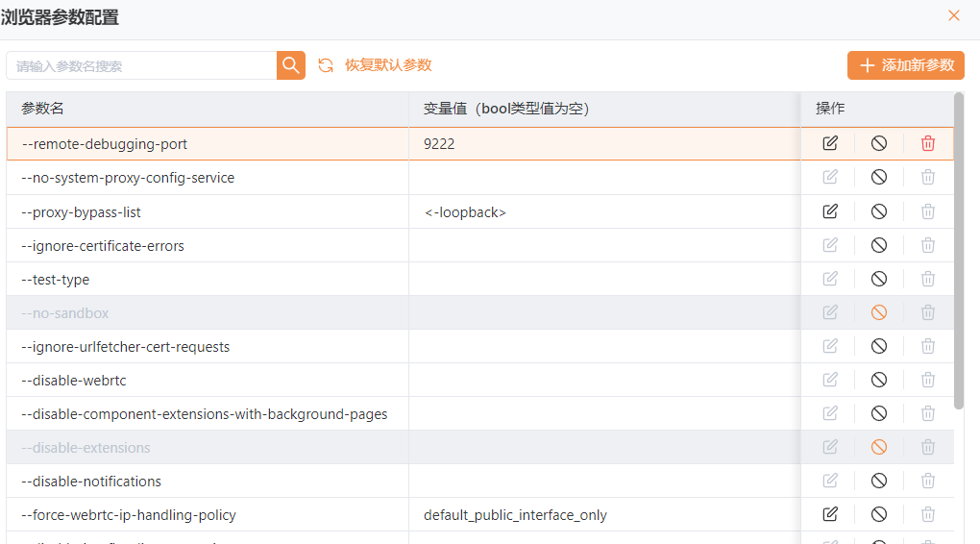Click trash icon for --disable-component-extensions-with-background-pages
The height and width of the screenshot is (544, 980).
click(928, 413)
